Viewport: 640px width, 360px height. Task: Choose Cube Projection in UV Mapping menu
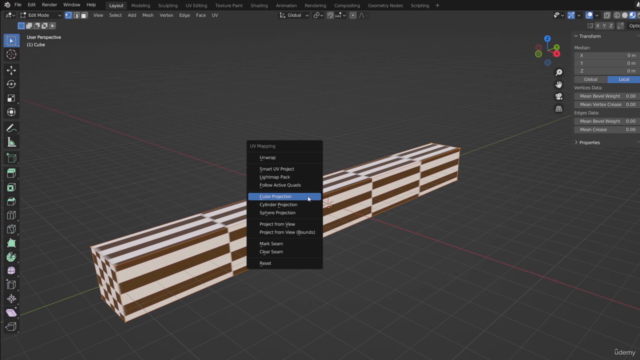(284, 196)
